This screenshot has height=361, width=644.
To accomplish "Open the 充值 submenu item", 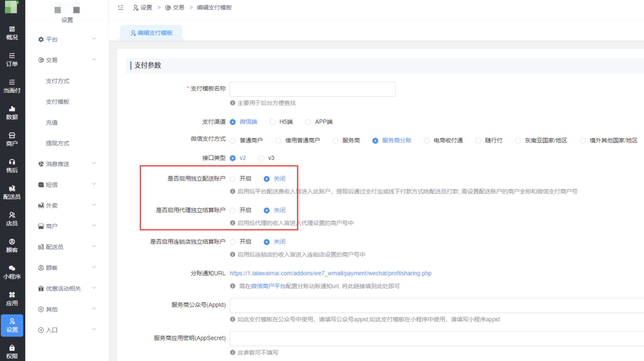I will point(52,122).
